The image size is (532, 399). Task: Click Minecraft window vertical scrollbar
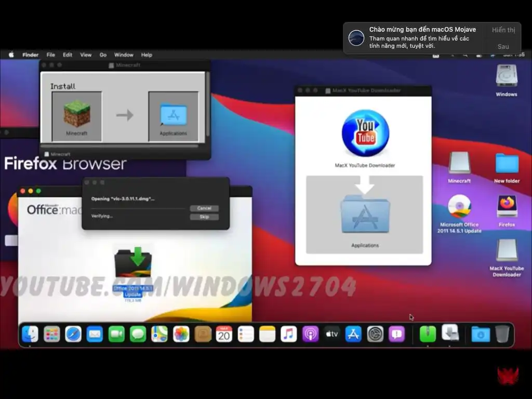pos(207,104)
